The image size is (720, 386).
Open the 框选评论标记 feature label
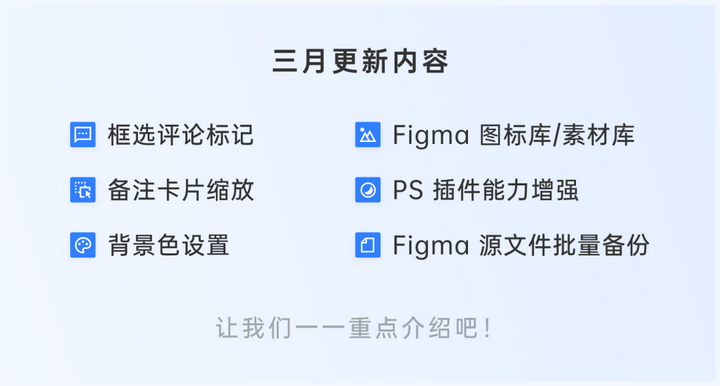[180, 135]
